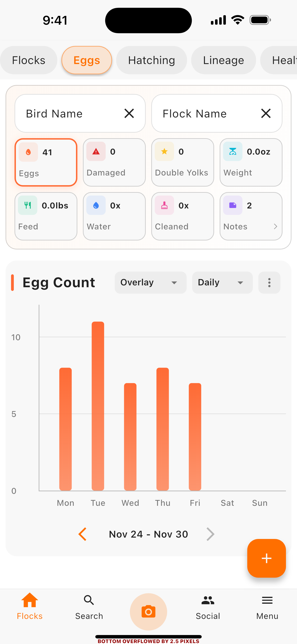Clear the Bird Name filter
Image resolution: width=297 pixels, height=644 pixels.
point(129,114)
